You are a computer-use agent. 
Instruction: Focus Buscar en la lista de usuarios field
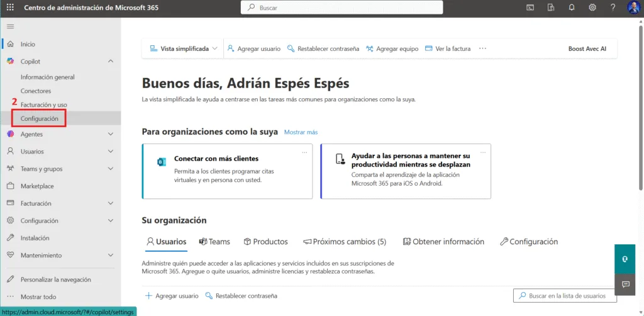coord(565,295)
